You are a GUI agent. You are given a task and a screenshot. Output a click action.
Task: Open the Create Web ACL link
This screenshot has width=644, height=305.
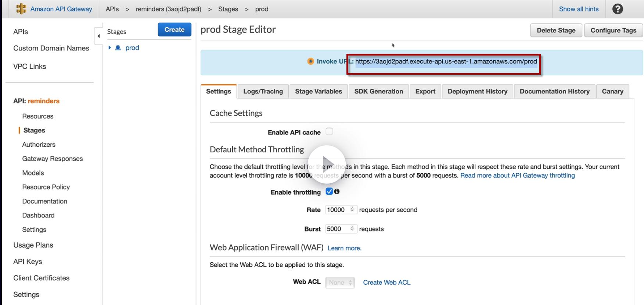(387, 283)
